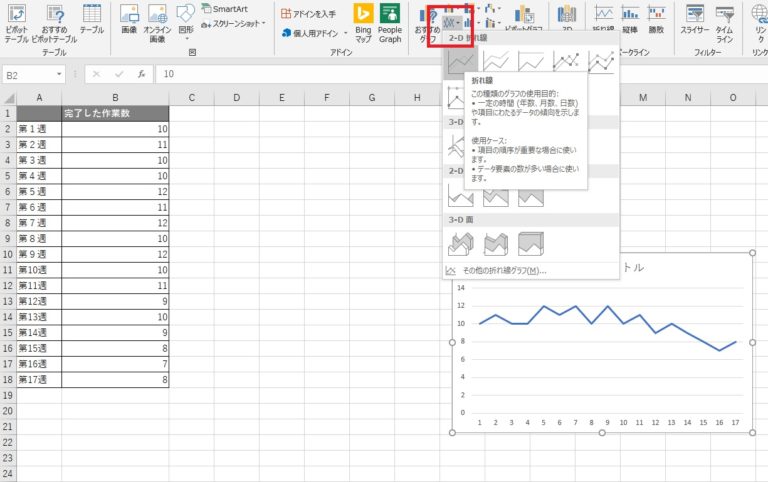Click the タイムライン filter icon

724,23
